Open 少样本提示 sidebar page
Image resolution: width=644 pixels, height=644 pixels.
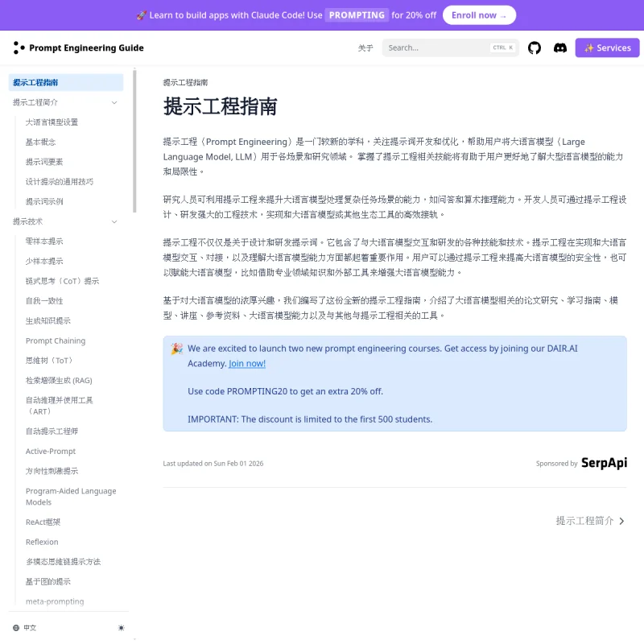click(x=44, y=261)
